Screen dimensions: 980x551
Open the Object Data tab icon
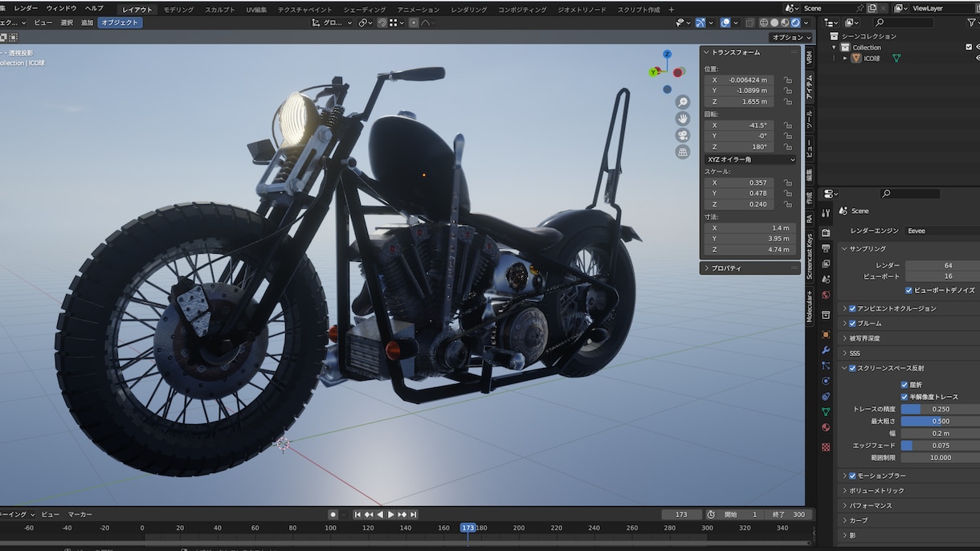pos(826,412)
